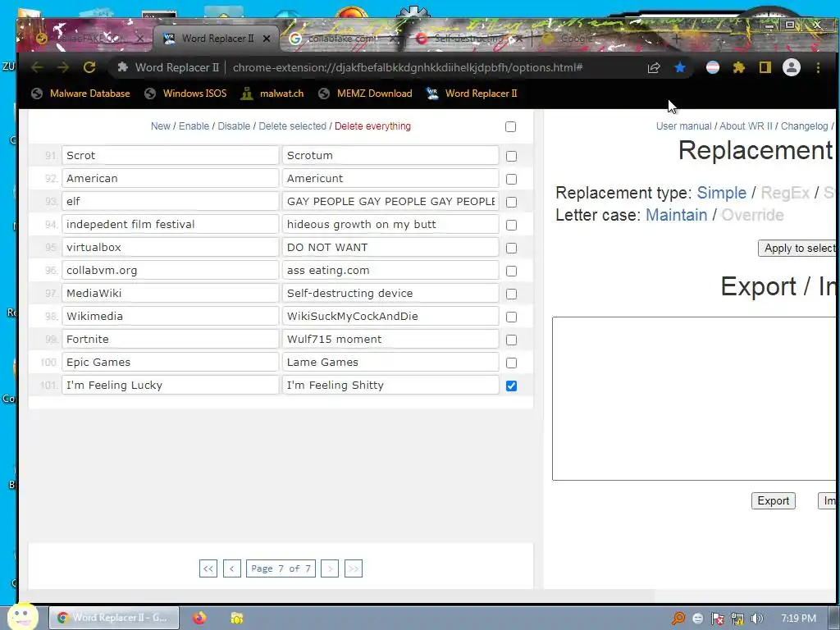Screen dimensions: 840x630
Task: Check the box for Scrot row
Action: pyautogui.click(x=512, y=156)
